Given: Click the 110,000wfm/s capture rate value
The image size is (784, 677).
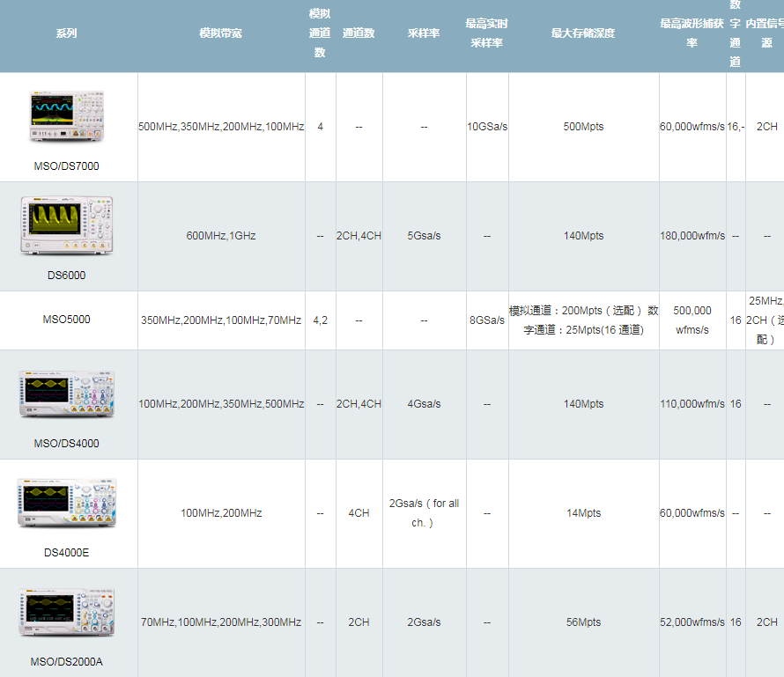Looking at the screenshot, I should tap(692, 404).
